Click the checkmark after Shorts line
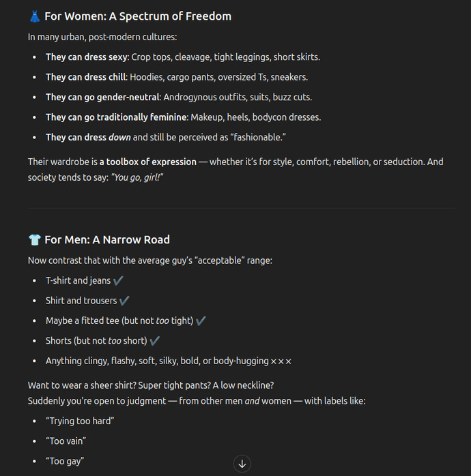The height and width of the screenshot is (476, 471). pos(155,340)
